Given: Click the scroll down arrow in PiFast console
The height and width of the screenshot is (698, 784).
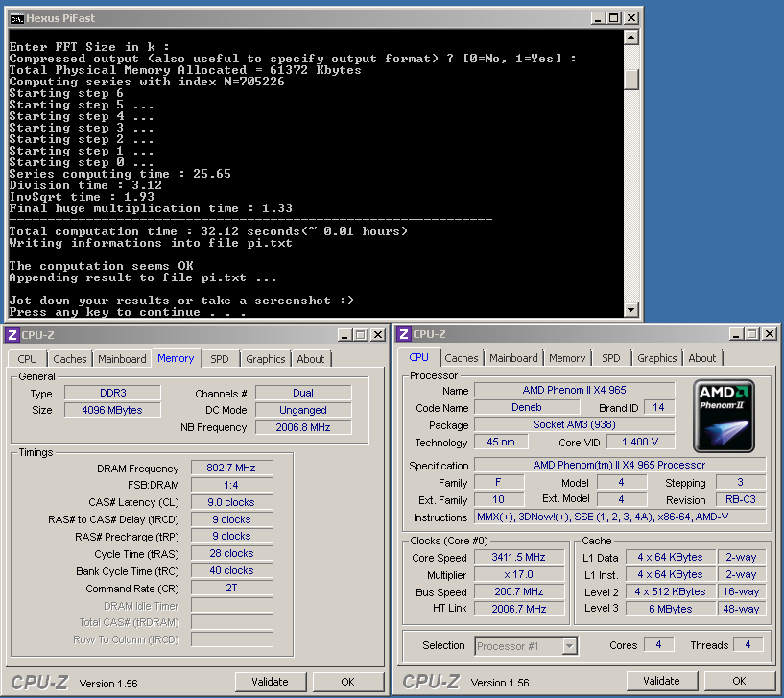Looking at the screenshot, I should (631, 310).
